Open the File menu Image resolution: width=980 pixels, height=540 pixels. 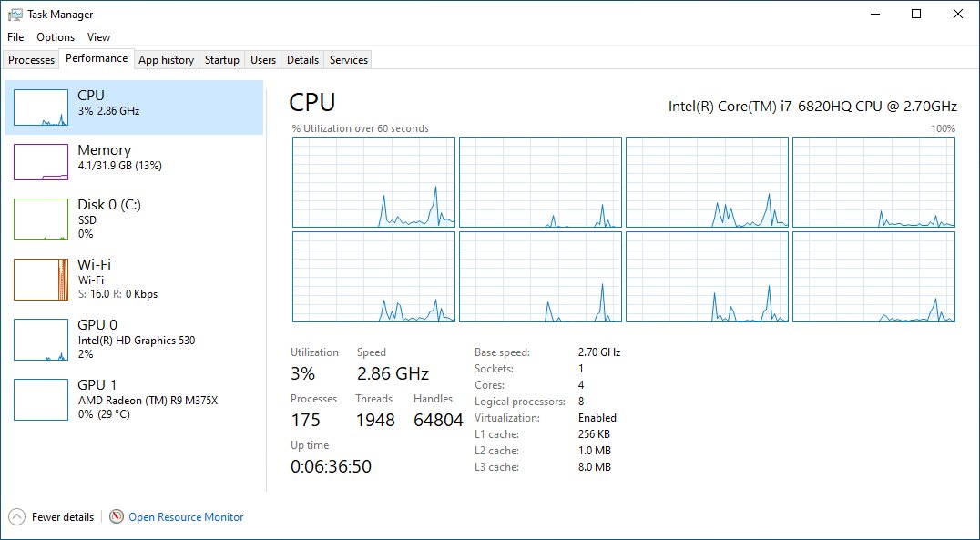click(x=15, y=37)
